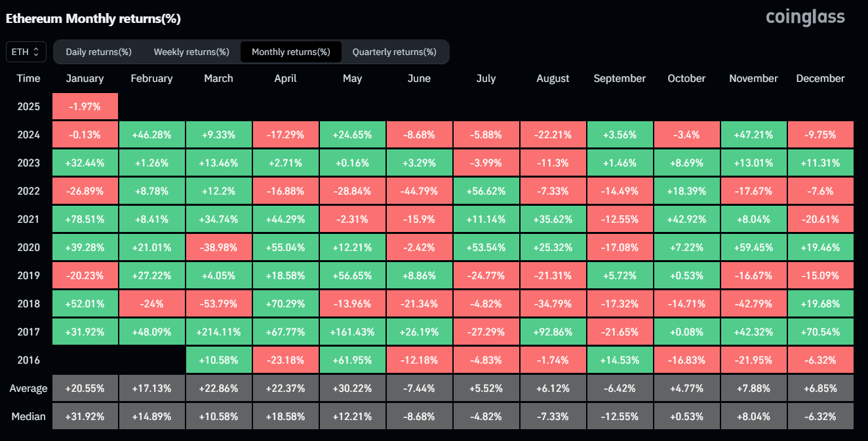
Task: Switch to Daily returns(%) tab
Action: point(98,52)
